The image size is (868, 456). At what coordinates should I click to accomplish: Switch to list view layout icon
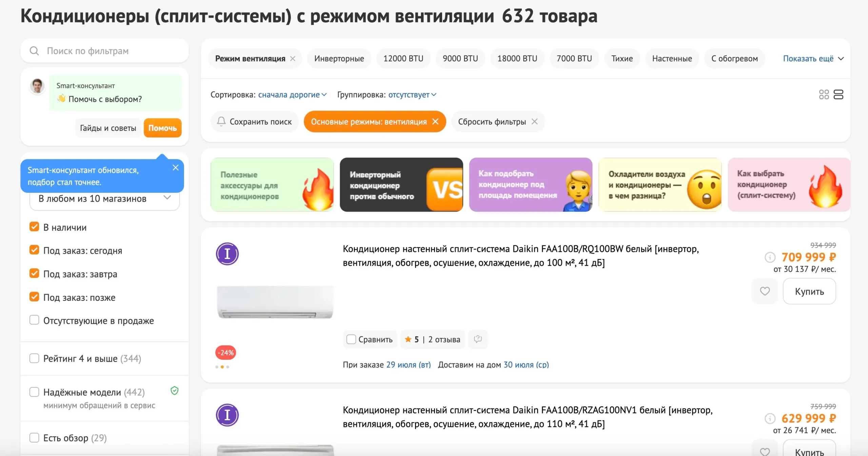[x=838, y=95]
